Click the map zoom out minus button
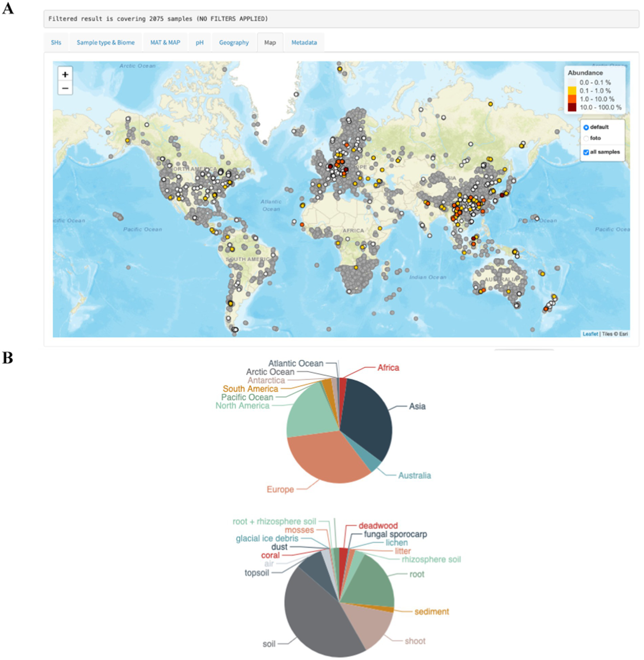This screenshot has height=660, width=644. coord(65,88)
